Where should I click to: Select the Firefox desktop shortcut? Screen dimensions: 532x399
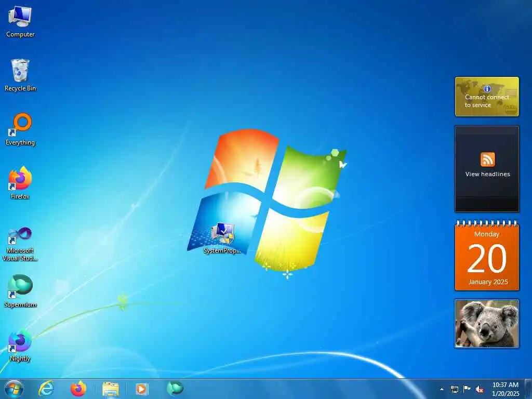click(20, 183)
